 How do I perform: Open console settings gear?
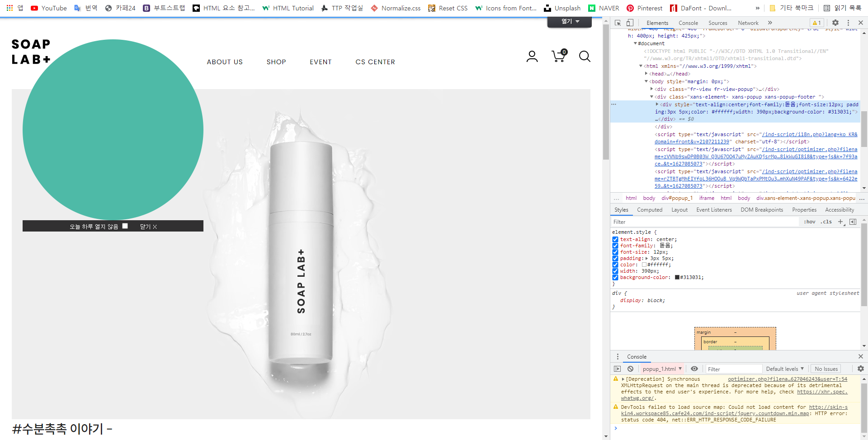click(x=861, y=369)
